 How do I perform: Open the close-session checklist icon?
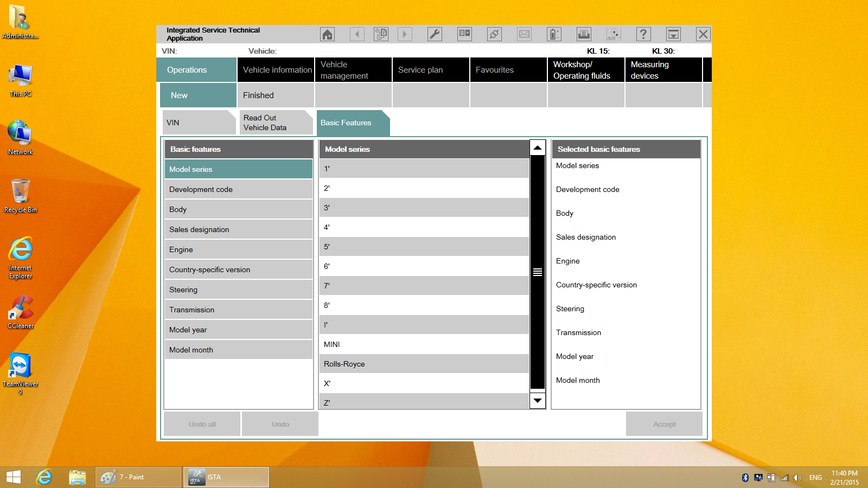[465, 35]
